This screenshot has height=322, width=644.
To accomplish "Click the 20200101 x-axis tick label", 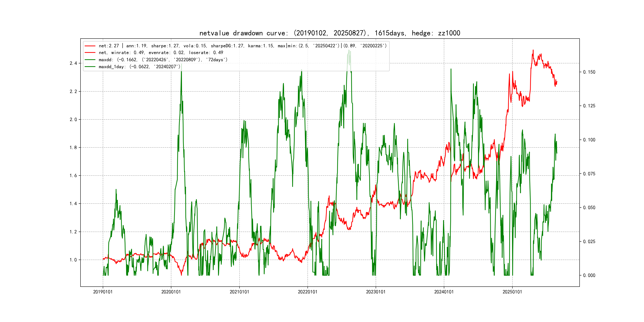I will [171, 292].
